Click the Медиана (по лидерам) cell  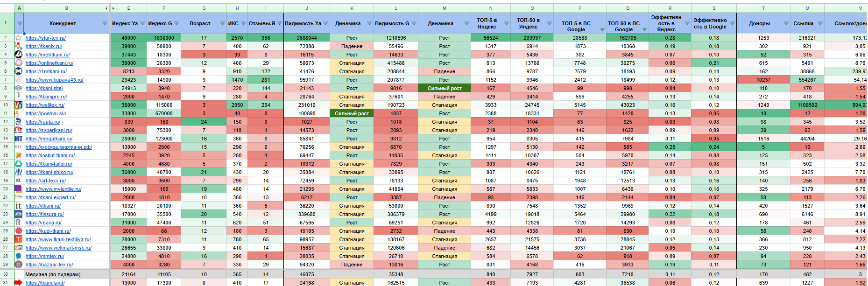53,274
